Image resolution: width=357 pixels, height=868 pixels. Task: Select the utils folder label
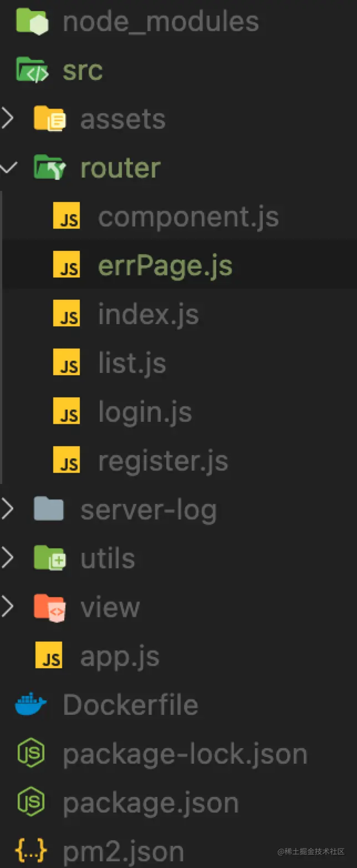[x=108, y=558]
